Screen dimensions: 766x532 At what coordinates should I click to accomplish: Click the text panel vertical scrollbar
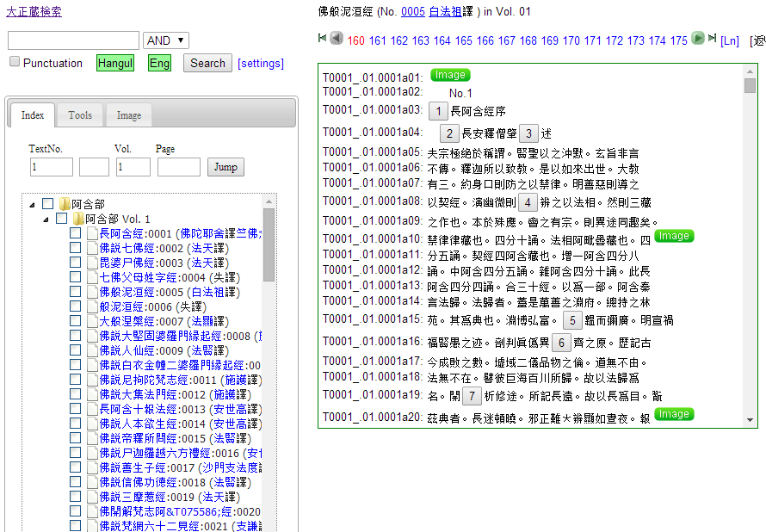click(750, 258)
